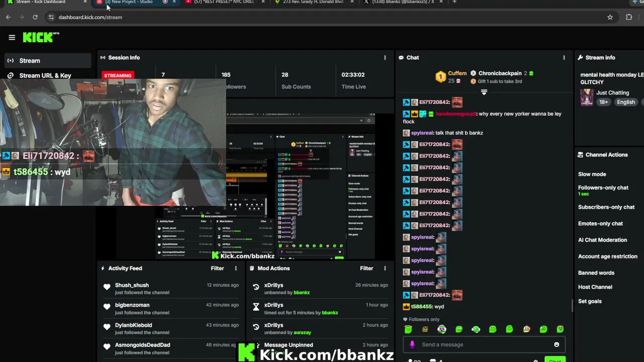Screen dimensions: 644x362
Task: Click bbankz link in timed out row
Action: (x=330, y=313)
